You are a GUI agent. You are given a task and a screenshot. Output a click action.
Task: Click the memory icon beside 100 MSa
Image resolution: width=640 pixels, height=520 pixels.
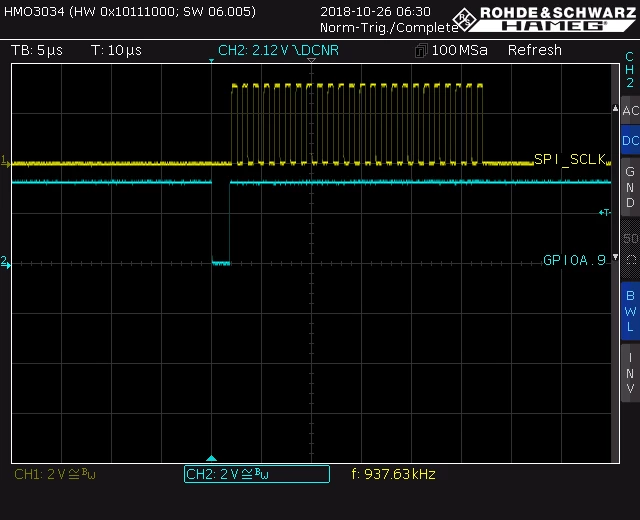421,51
